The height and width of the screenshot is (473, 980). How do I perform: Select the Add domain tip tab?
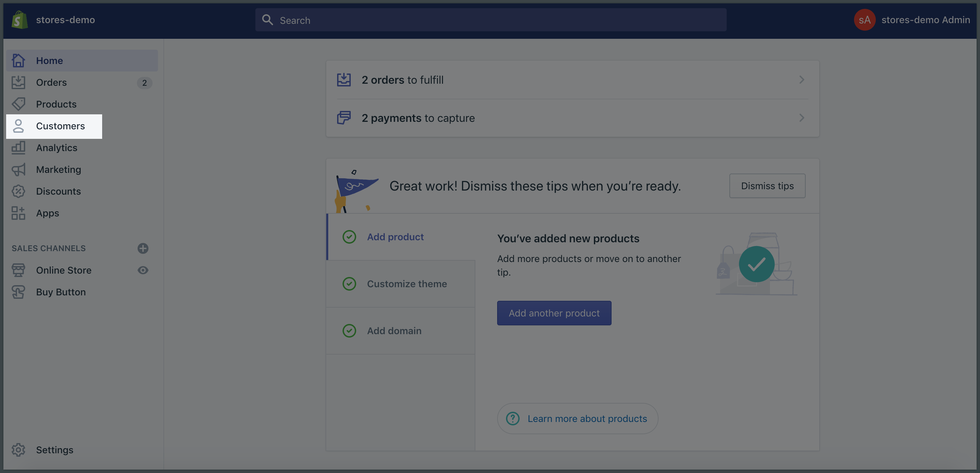(x=401, y=331)
